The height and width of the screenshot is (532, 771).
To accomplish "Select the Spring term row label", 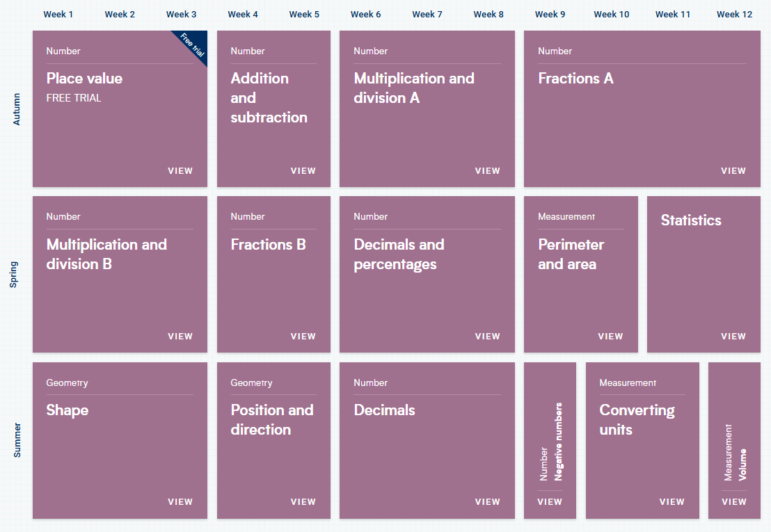I will tap(14, 275).
